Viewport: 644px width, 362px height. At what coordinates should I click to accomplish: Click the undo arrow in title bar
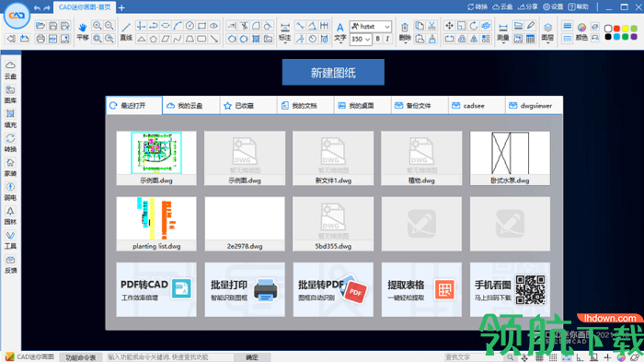pos(38,7)
